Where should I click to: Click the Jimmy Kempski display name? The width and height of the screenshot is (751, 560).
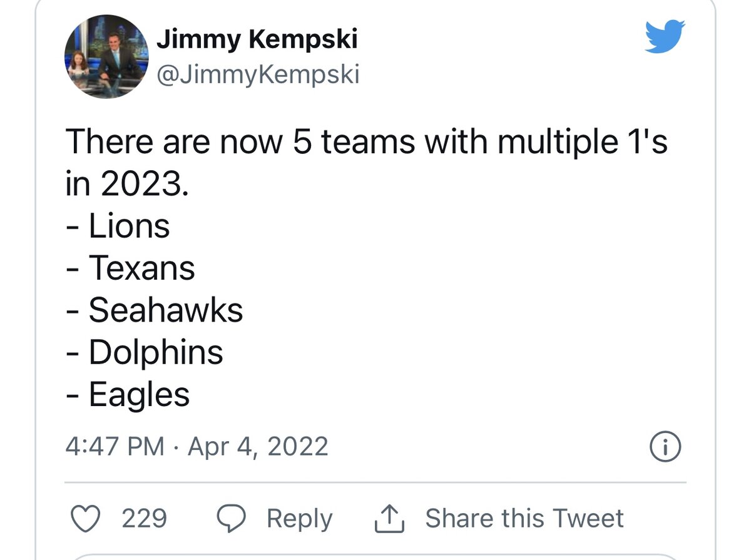tap(257, 39)
